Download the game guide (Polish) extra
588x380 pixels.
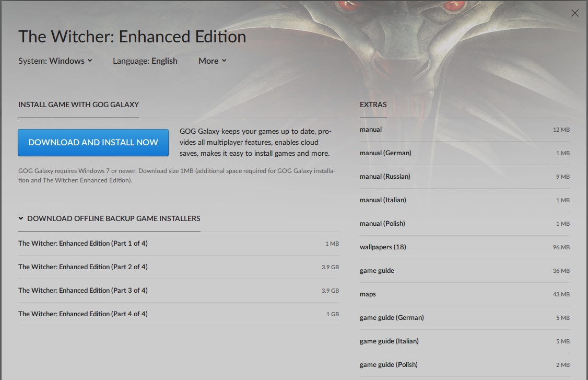(465, 365)
